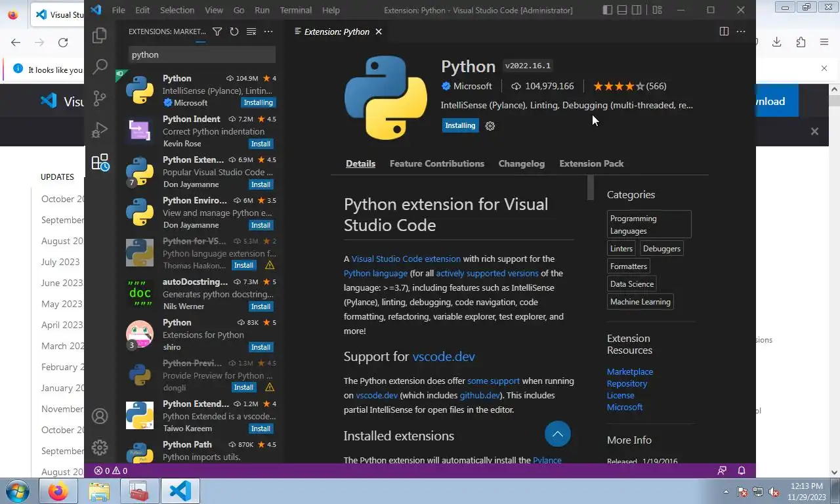Open the Explorer view in activity bar
Screen dimensions: 840x504
[x=100, y=35]
